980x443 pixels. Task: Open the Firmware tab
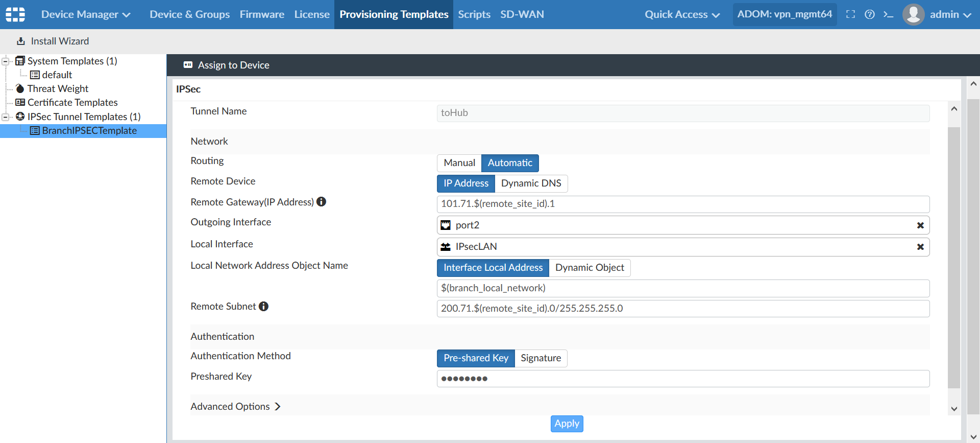coord(262,14)
